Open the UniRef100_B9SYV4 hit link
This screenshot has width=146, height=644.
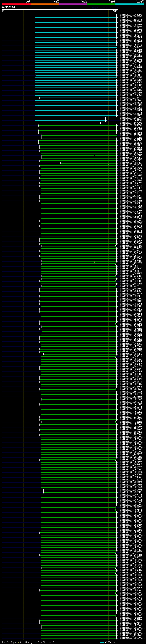[131, 20]
